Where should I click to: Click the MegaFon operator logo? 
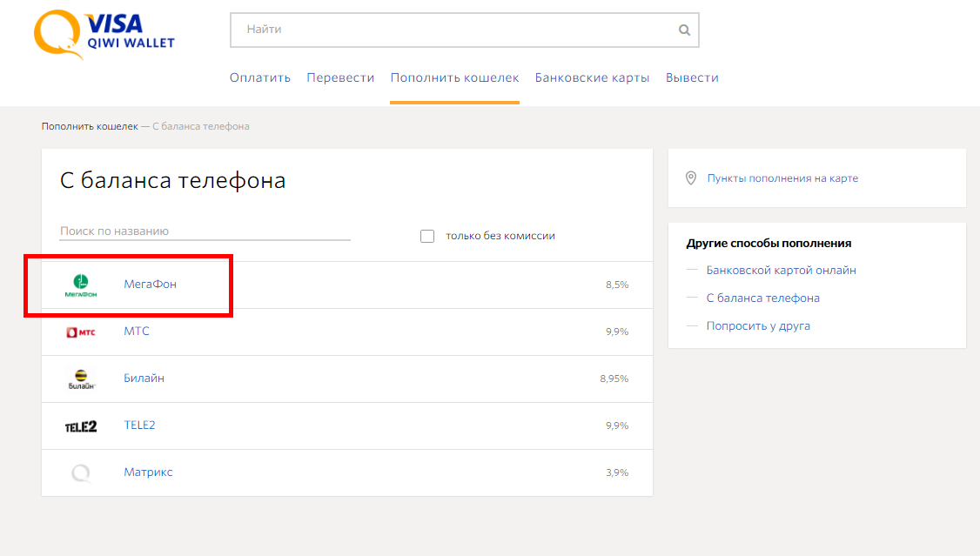tap(81, 285)
